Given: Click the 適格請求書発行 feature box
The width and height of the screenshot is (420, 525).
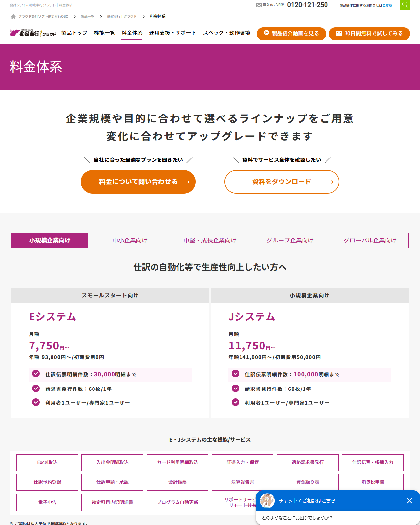Looking at the screenshot, I should coord(307,463).
